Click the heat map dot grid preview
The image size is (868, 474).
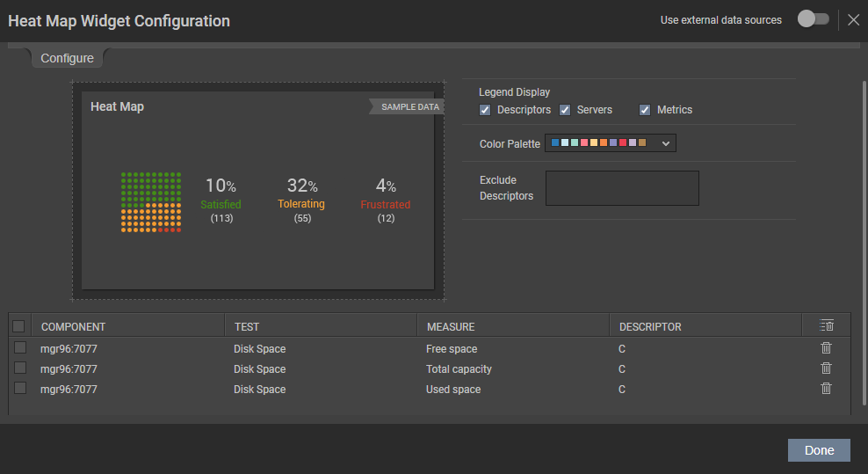pos(151,201)
